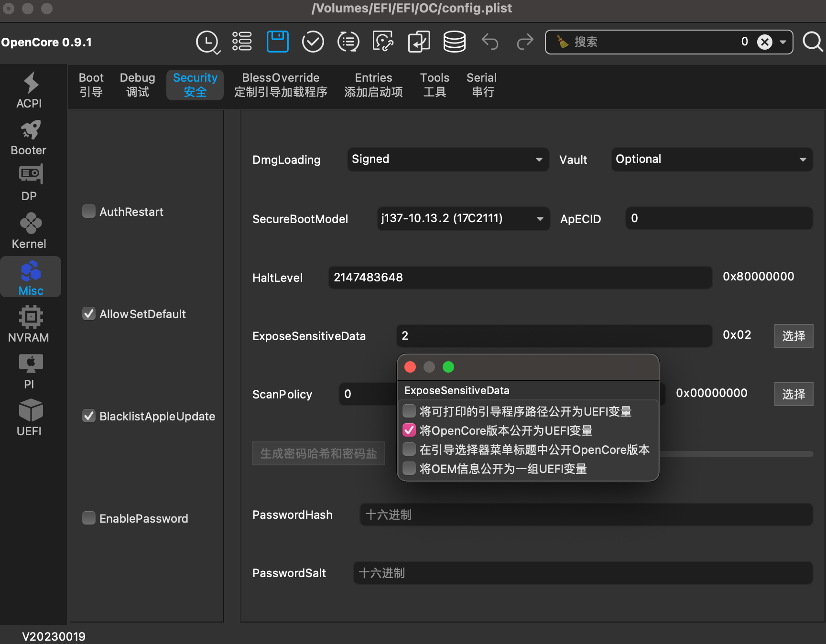Open the SecureBootModel dropdown
Viewport: 826px width, 644px height.
pos(463,218)
